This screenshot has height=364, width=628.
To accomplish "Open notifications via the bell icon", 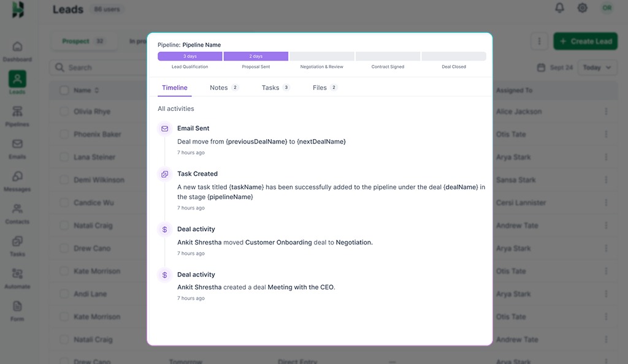I will pyautogui.click(x=559, y=8).
